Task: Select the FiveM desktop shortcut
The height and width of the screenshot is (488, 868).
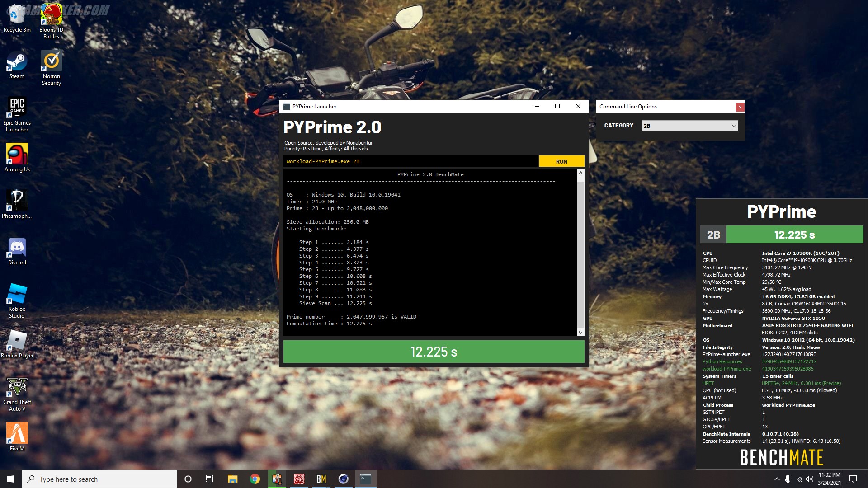Action: pyautogui.click(x=17, y=436)
